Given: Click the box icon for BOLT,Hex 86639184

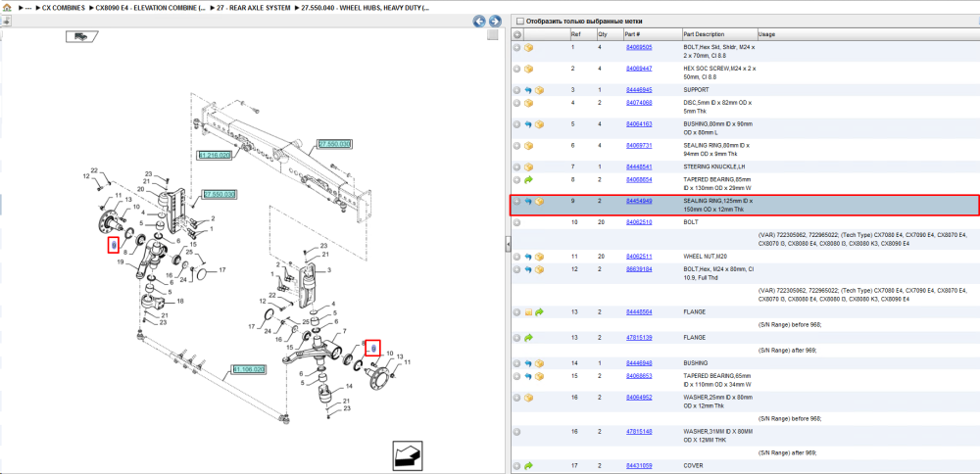Looking at the screenshot, I should coord(539,269).
